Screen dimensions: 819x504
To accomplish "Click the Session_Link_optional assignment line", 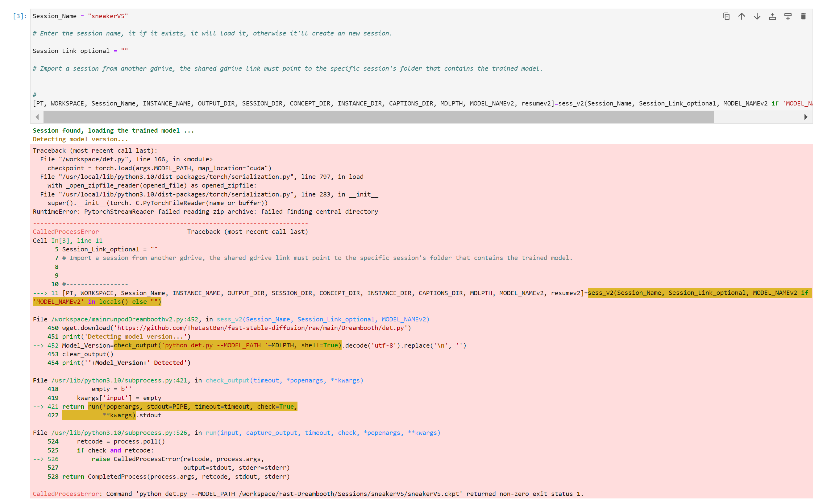I will coord(80,51).
